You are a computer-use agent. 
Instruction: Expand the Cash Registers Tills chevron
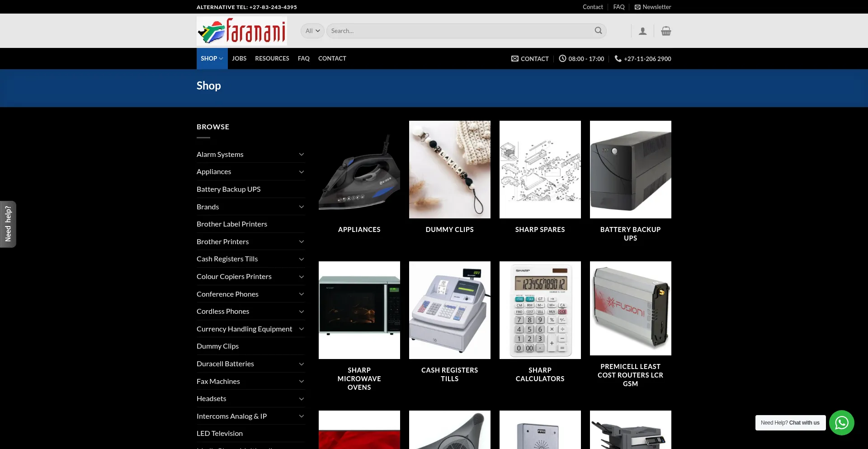(x=302, y=259)
